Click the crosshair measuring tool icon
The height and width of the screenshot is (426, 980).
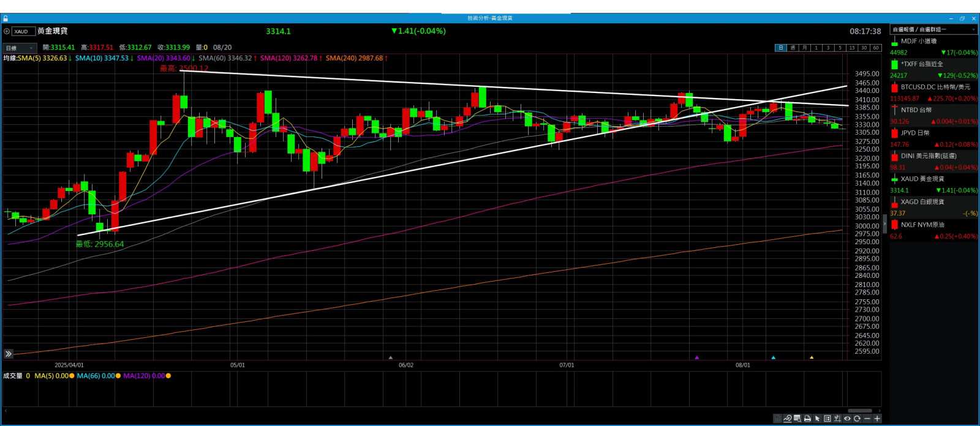(x=837, y=419)
